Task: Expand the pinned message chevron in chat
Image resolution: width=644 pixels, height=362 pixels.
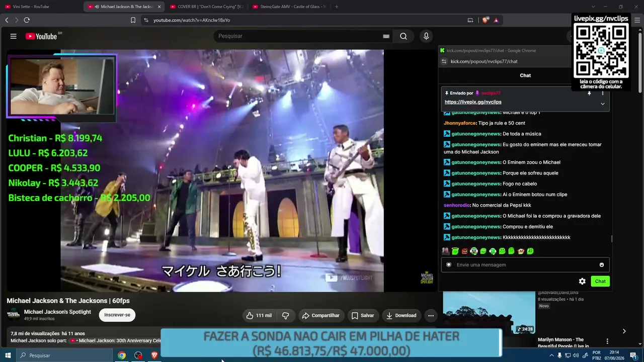Action: [603, 104]
